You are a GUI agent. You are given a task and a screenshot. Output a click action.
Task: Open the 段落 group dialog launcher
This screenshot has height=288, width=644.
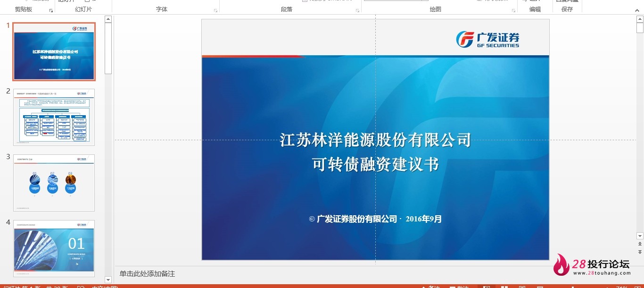[357, 10]
